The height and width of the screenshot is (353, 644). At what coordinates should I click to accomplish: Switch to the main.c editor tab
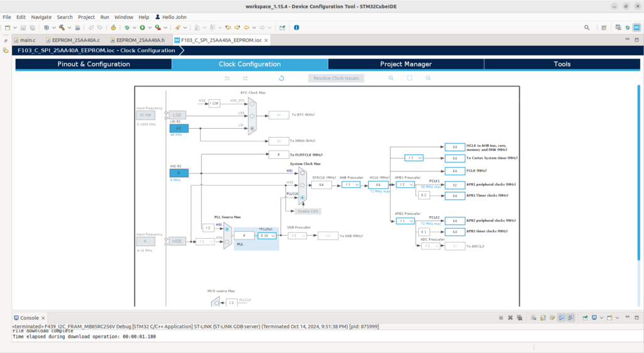pyautogui.click(x=25, y=40)
